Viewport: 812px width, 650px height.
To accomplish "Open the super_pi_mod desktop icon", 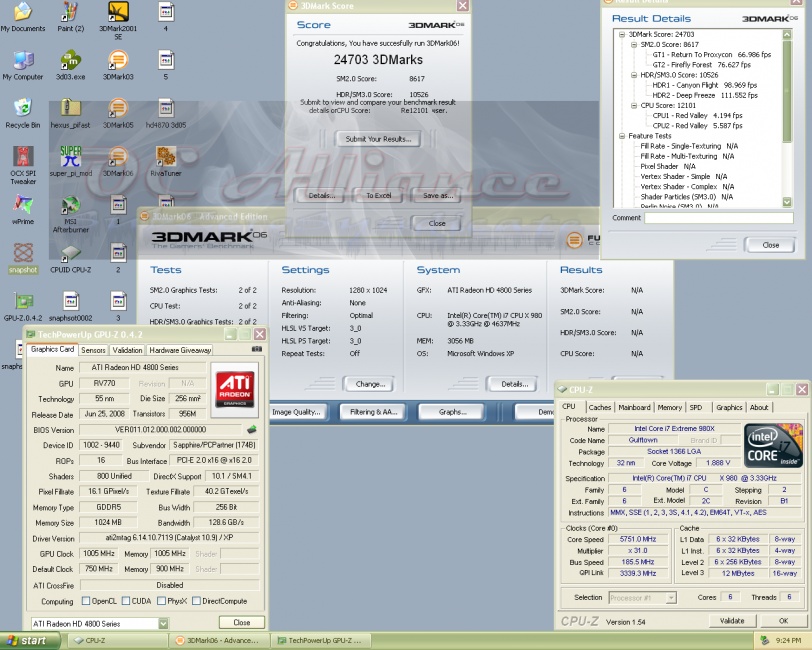I will [70, 156].
